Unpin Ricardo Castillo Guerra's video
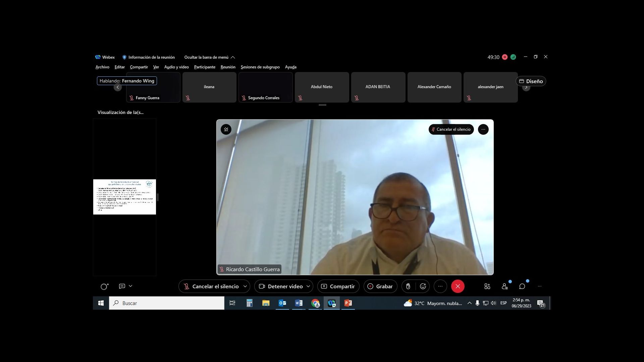 pos(226,129)
